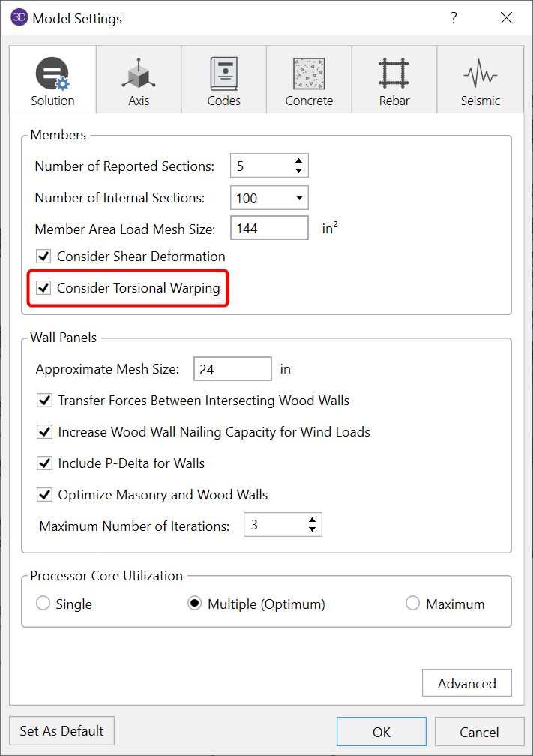Open the Seismic waveform tab icon
The width and height of the screenshot is (533, 756).
tap(481, 75)
